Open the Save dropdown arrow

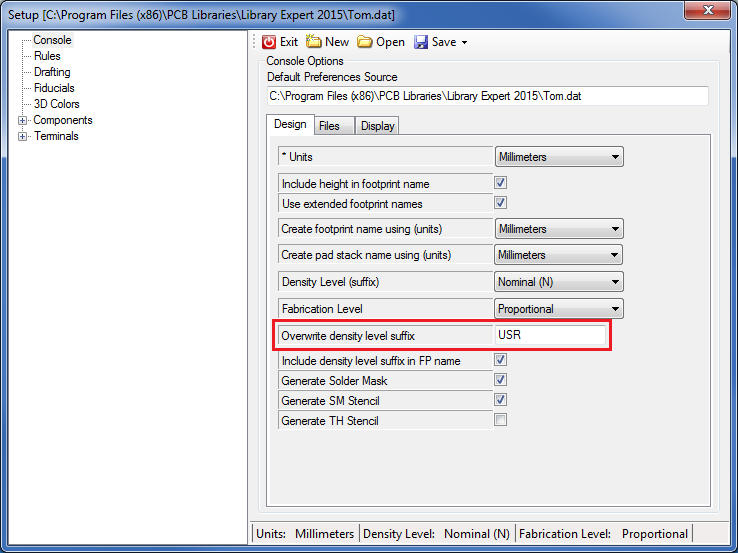[x=464, y=43]
